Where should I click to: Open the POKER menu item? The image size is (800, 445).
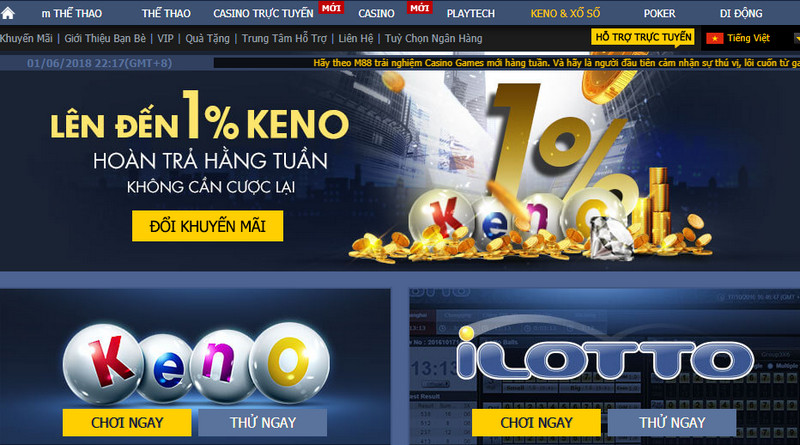click(x=659, y=13)
